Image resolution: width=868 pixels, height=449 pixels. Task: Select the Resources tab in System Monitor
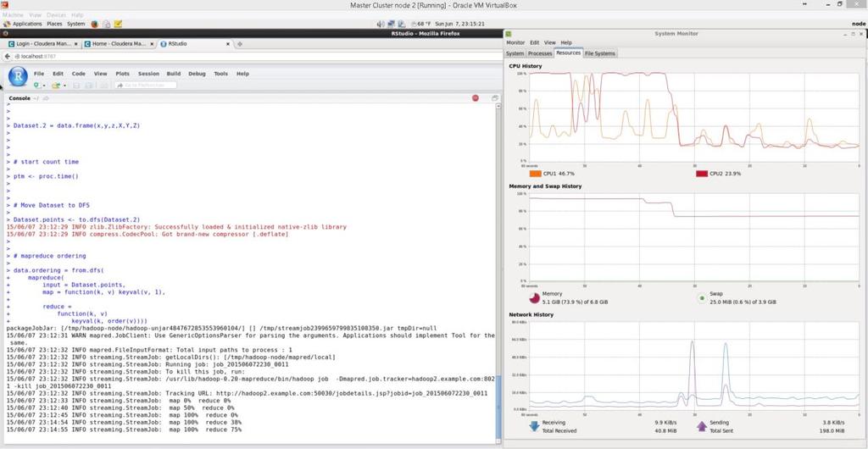tap(569, 53)
